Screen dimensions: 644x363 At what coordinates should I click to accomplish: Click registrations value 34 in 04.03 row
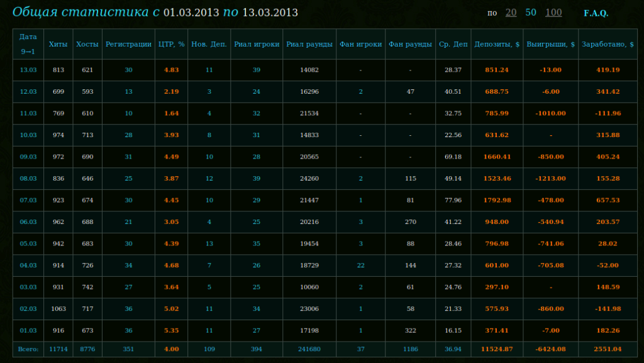pyautogui.click(x=128, y=265)
